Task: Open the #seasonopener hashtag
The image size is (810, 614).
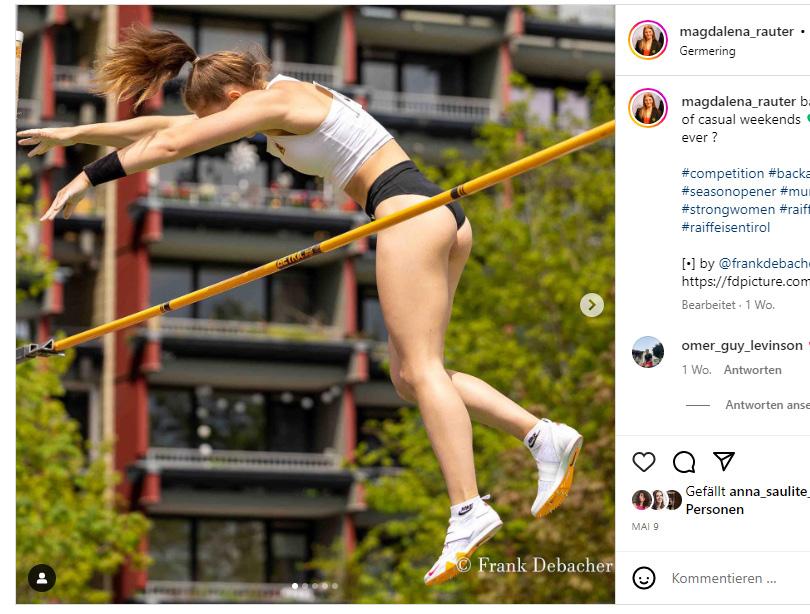Action: click(x=728, y=192)
